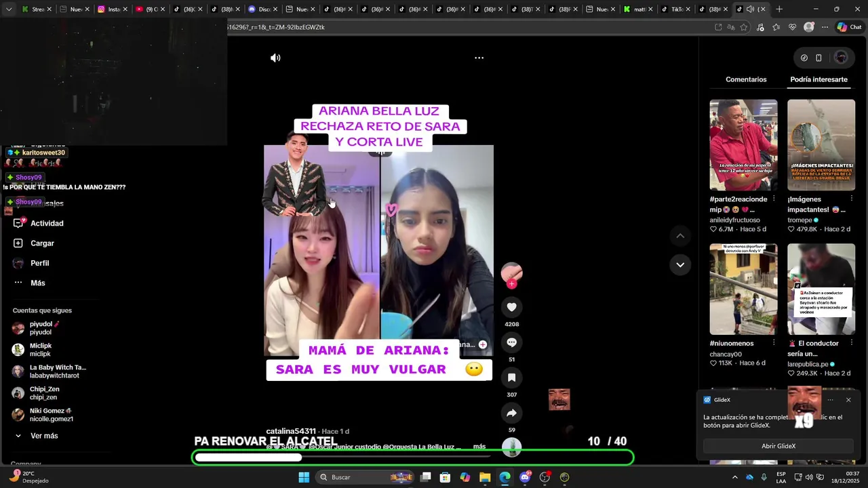The image size is (868, 488).
Task: Share the video with the arrow icon
Action: (x=512, y=413)
